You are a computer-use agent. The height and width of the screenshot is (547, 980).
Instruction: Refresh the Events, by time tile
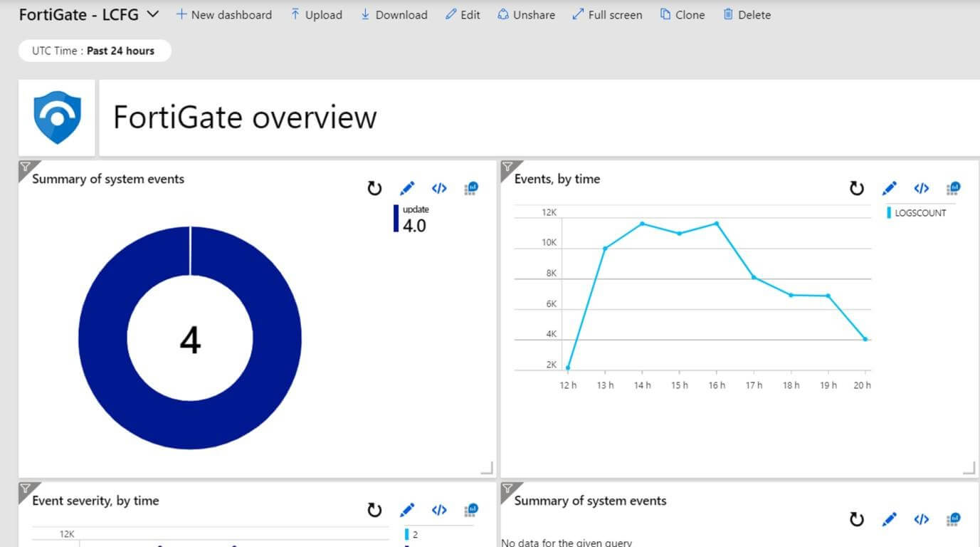[x=857, y=189]
